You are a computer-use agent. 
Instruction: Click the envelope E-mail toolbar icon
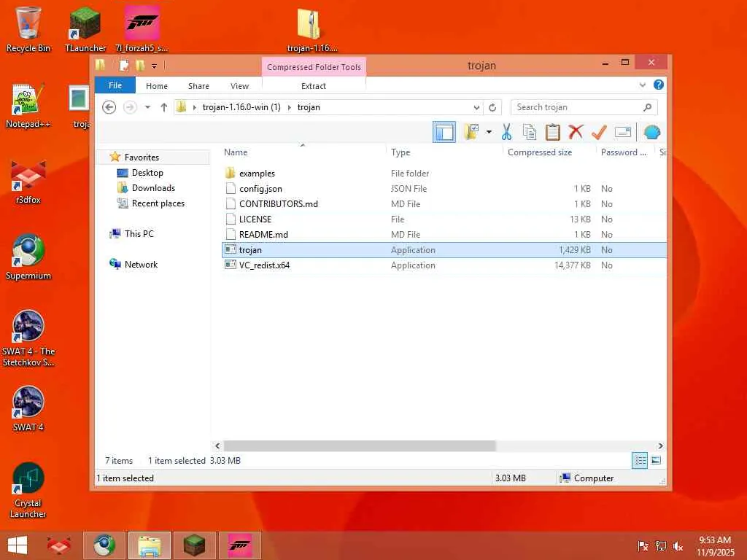coord(623,132)
